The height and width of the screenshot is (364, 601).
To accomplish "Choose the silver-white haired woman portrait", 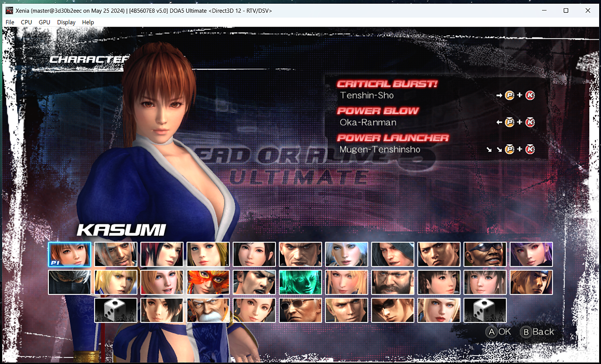I will pyautogui.click(x=347, y=254).
